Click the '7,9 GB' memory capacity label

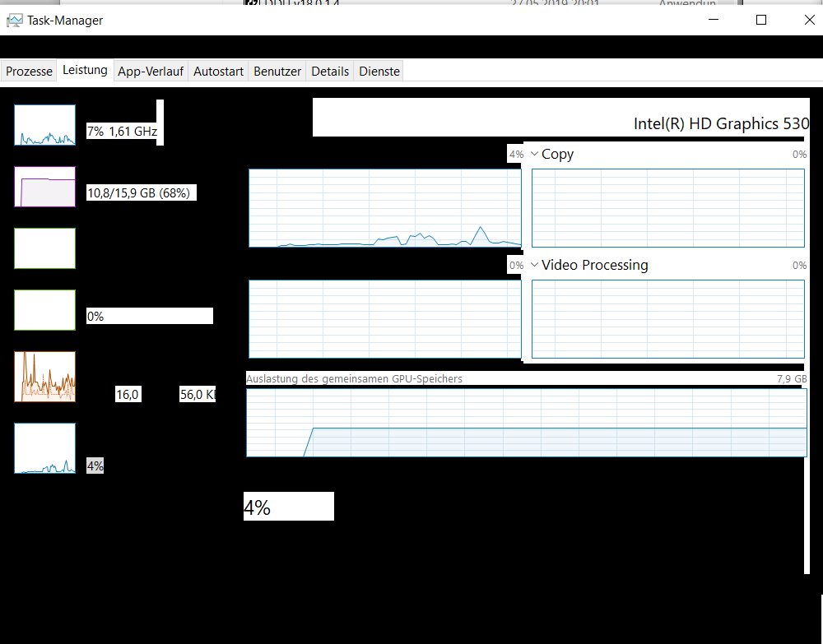click(x=792, y=378)
